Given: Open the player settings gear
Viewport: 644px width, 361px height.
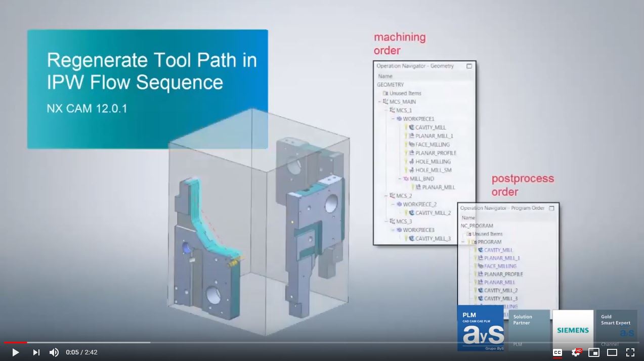Looking at the screenshot, I should [576, 352].
